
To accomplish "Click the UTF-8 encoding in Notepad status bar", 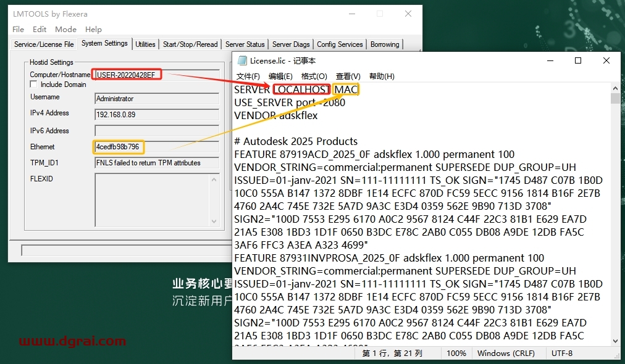I will coord(562,354).
